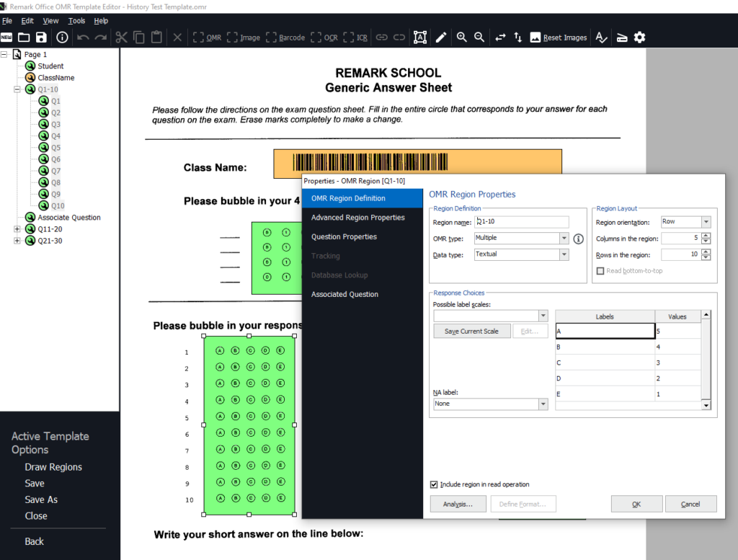Viewport: 738px width, 560px height.
Task: Select the pencil edit tool
Action: pos(441,37)
